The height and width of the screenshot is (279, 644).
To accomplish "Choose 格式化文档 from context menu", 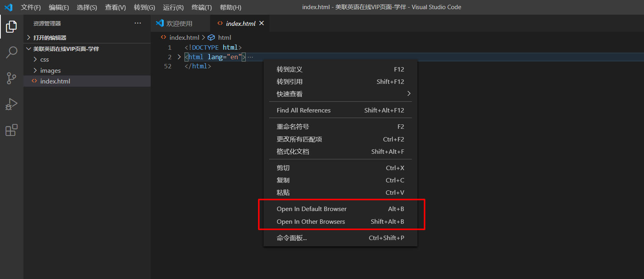I will 340,151.
